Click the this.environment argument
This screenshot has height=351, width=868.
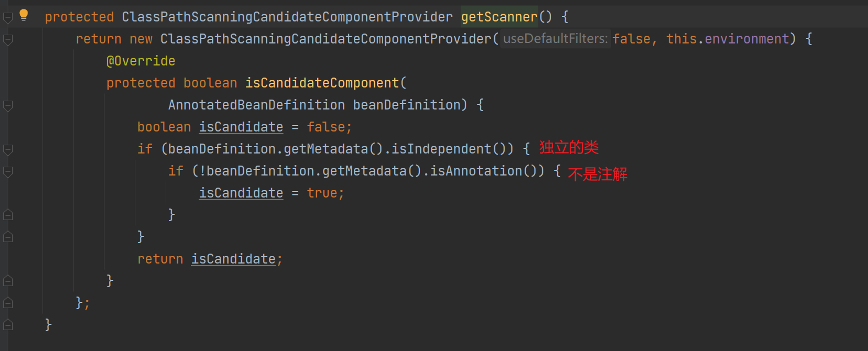[727, 39]
